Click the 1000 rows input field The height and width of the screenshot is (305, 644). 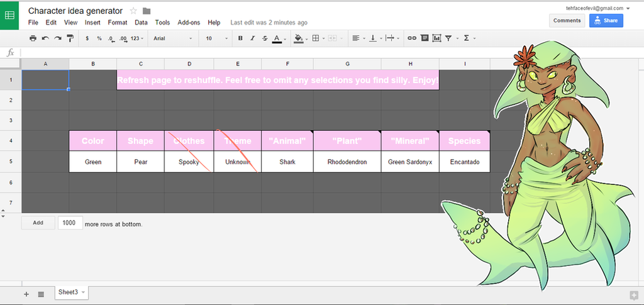(x=70, y=223)
